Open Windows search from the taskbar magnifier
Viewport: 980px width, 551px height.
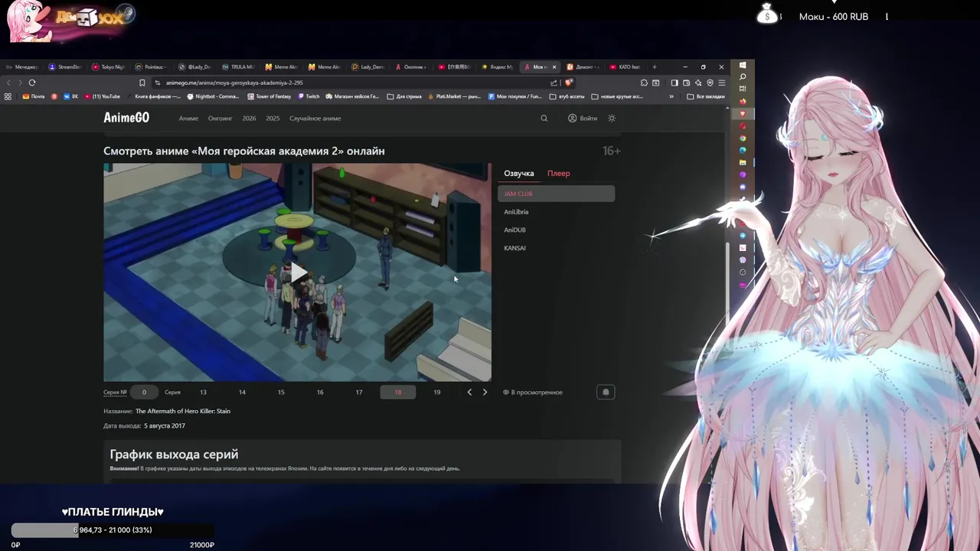pos(743,77)
